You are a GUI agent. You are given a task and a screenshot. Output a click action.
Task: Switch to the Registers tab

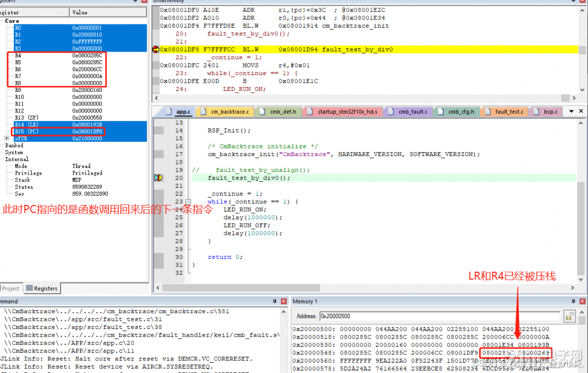42,289
